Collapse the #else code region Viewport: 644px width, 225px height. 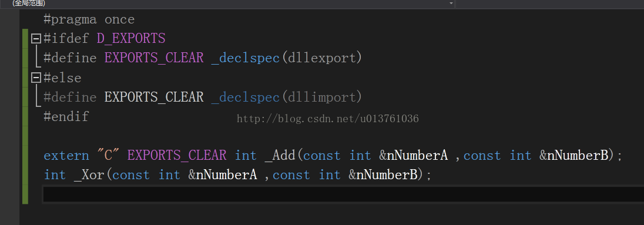36,78
